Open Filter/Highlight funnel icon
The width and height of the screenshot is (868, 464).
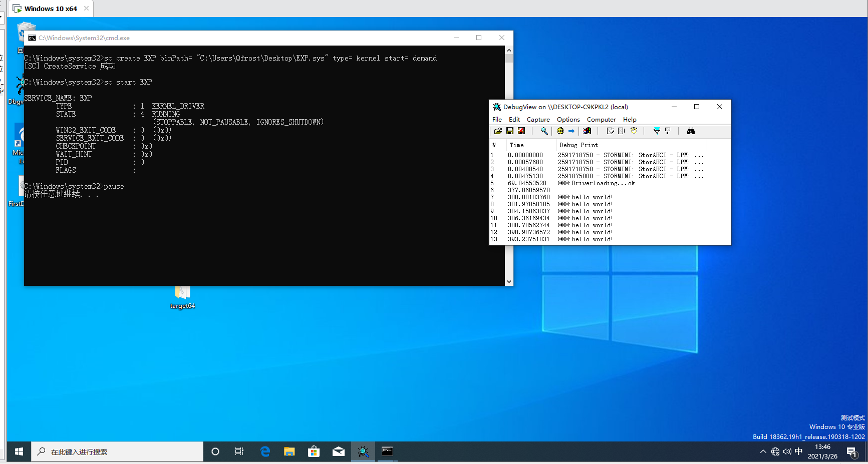point(657,131)
